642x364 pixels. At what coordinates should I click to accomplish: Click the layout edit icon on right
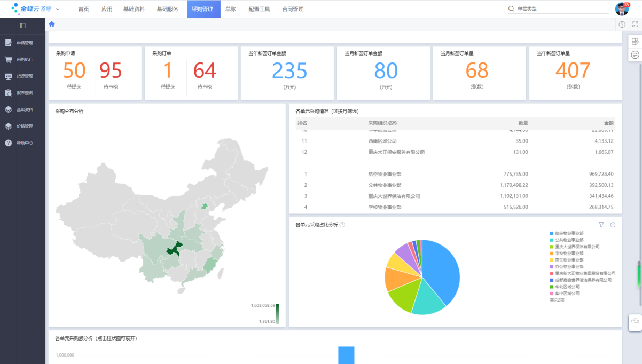click(x=635, y=41)
